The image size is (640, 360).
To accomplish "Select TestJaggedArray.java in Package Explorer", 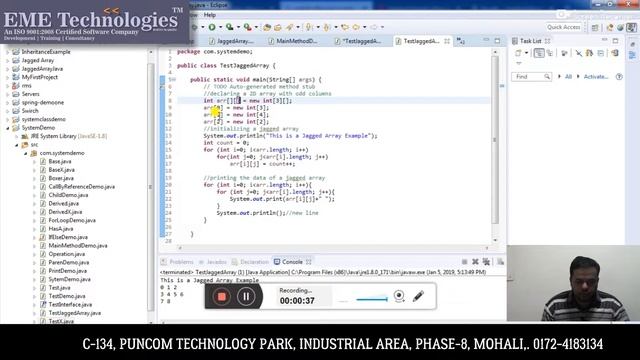I will [x=75, y=313].
